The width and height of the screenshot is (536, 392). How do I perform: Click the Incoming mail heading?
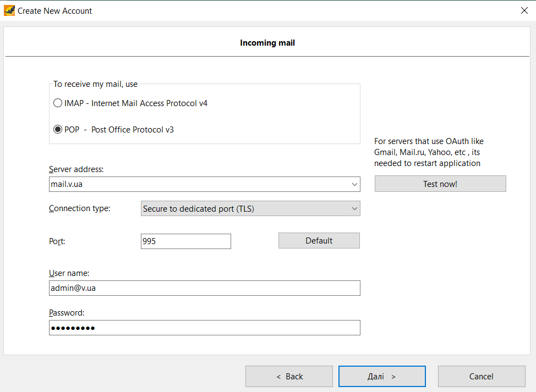(x=267, y=43)
